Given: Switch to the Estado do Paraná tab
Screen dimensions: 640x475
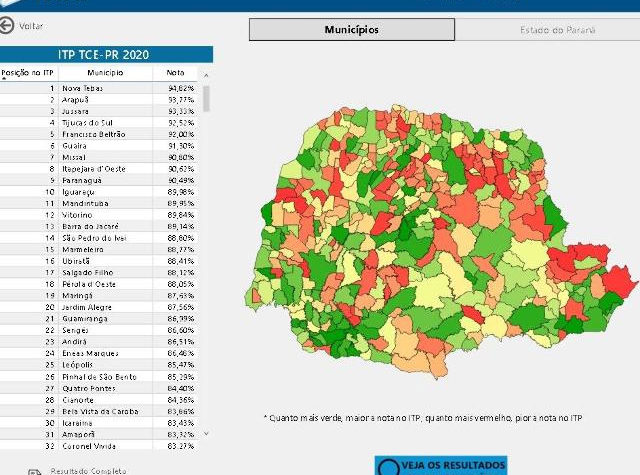Looking at the screenshot, I should tap(556, 30).
